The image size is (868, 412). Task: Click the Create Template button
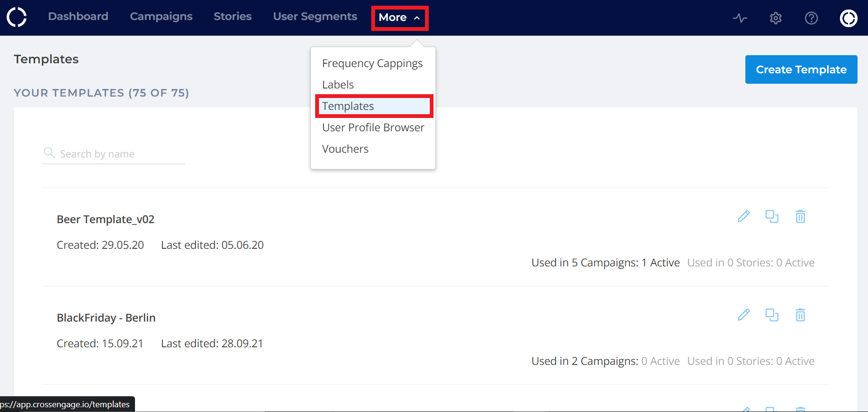coord(801,69)
